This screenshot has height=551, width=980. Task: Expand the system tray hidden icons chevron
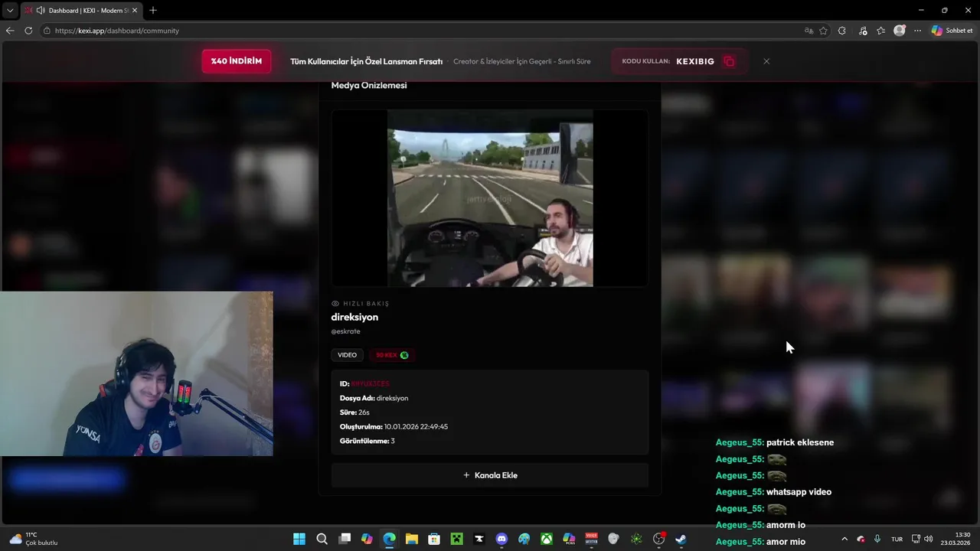click(844, 539)
